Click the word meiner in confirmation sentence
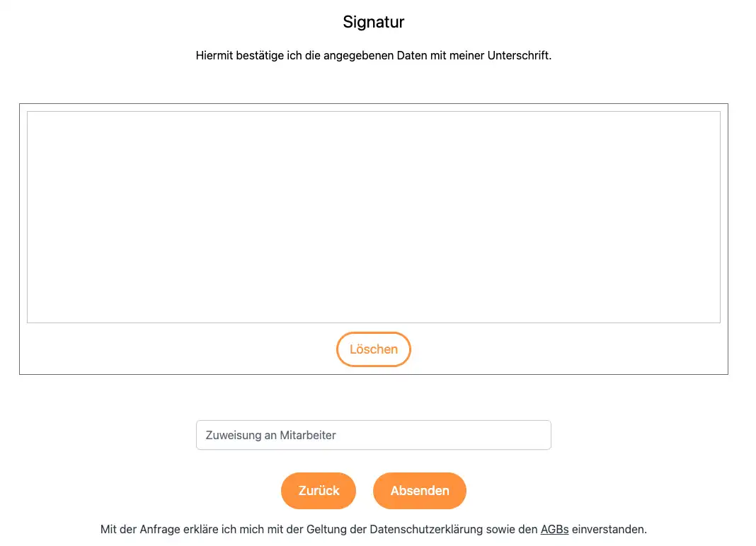This screenshot has height=546, width=756. click(468, 55)
